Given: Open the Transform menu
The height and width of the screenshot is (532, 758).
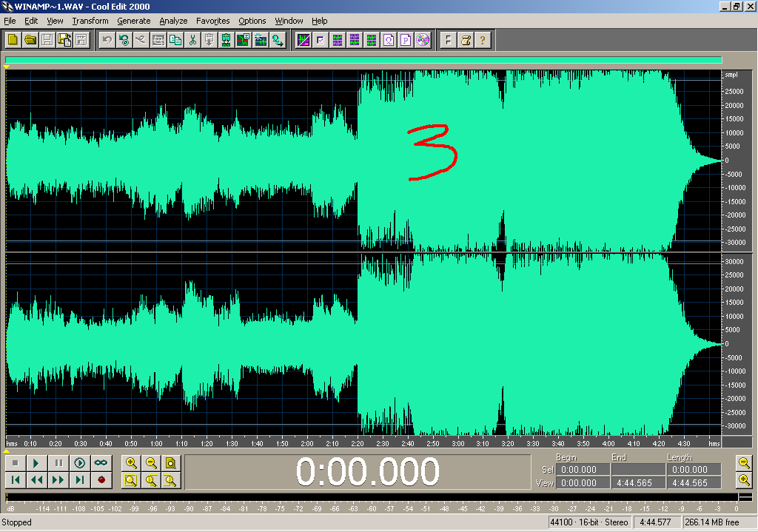Looking at the screenshot, I should [x=90, y=21].
